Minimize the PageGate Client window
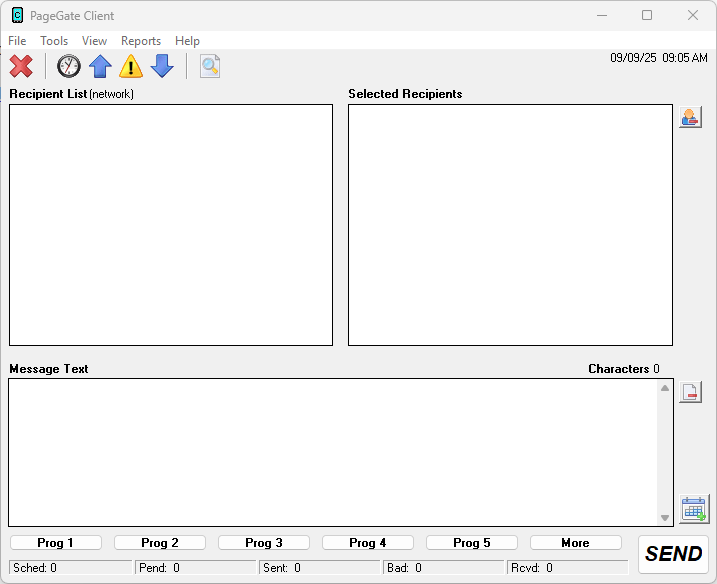The width and height of the screenshot is (717, 584). click(x=602, y=15)
